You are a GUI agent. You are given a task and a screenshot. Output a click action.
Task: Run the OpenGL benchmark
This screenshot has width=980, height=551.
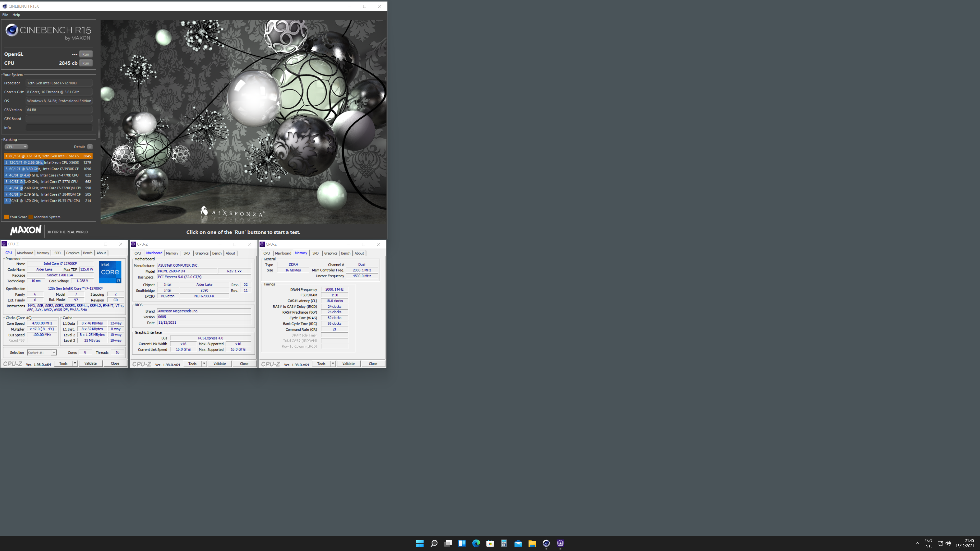pyautogui.click(x=85, y=54)
